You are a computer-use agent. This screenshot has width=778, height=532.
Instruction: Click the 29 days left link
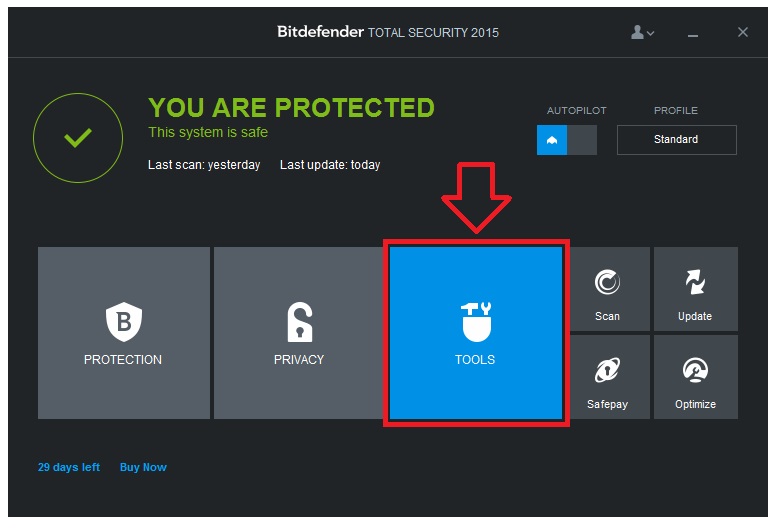click(x=68, y=467)
